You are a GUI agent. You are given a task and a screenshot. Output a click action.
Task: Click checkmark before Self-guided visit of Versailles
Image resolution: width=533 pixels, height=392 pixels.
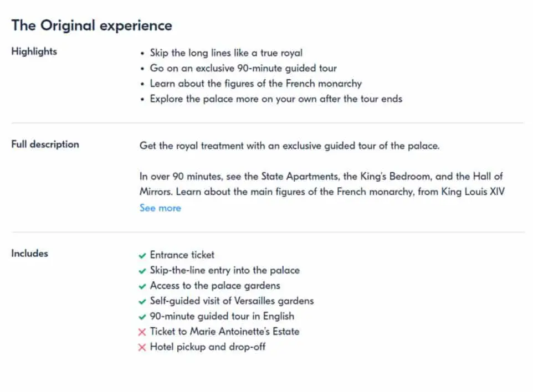pyautogui.click(x=142, y=302)
